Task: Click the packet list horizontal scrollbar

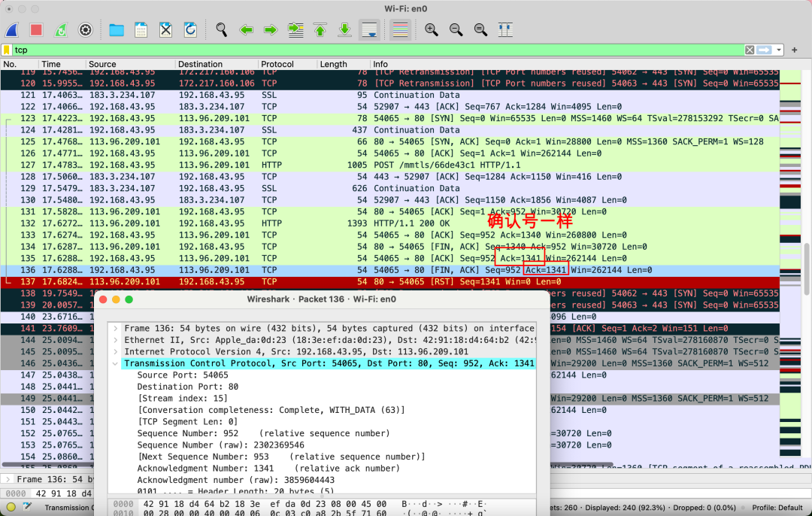Action: pos(307,465)
